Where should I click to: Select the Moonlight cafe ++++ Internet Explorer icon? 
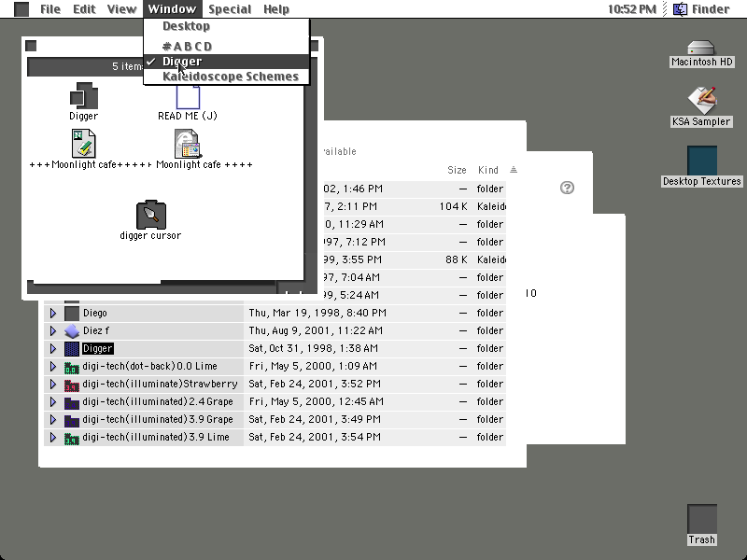[x=188, y=144]
